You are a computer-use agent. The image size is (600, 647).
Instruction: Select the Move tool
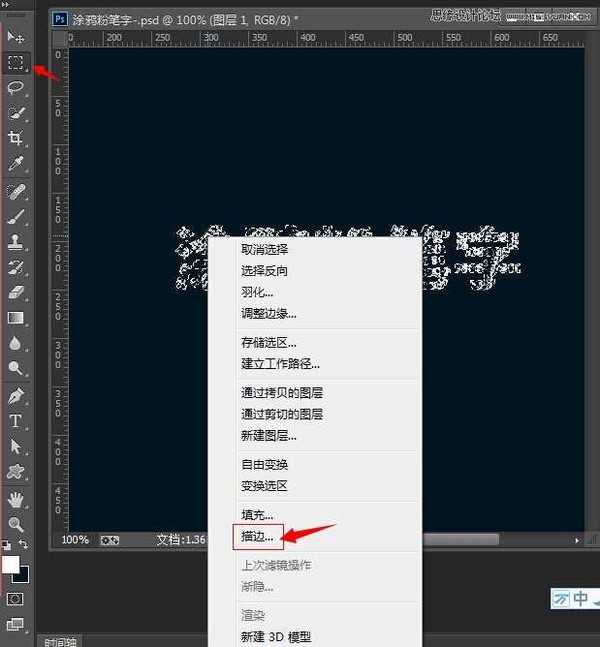pos(16,37)
